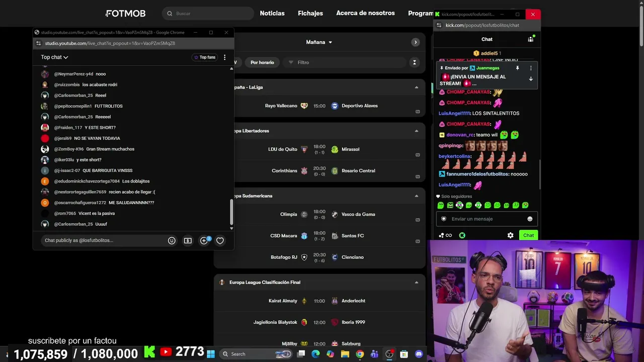644x362 pixels.
Task: Click TV icon in Olimpia match row
Action: point(418,220)
